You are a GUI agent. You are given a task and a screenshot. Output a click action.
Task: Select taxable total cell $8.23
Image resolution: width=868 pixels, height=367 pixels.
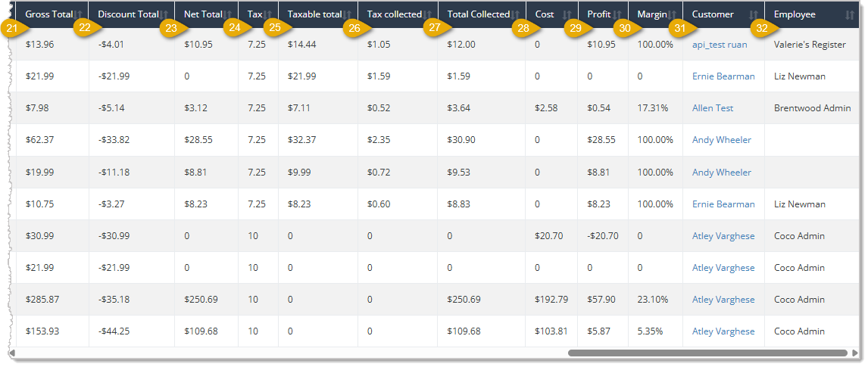(299, 204)
